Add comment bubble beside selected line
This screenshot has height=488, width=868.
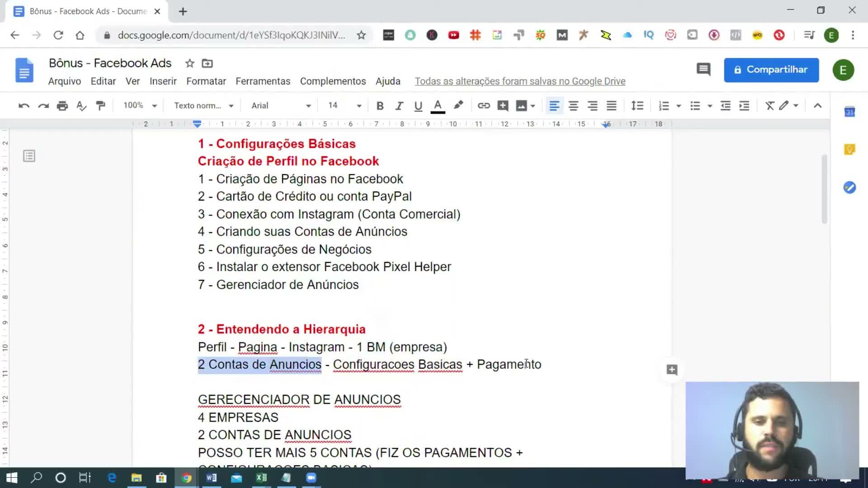pyautogui.click(x=672, y=370)
